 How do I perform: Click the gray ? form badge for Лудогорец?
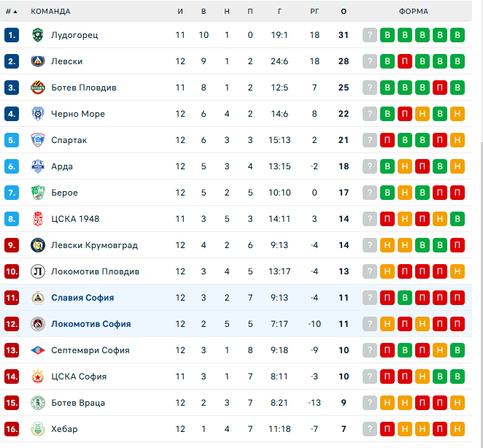[x=370, y=35]
